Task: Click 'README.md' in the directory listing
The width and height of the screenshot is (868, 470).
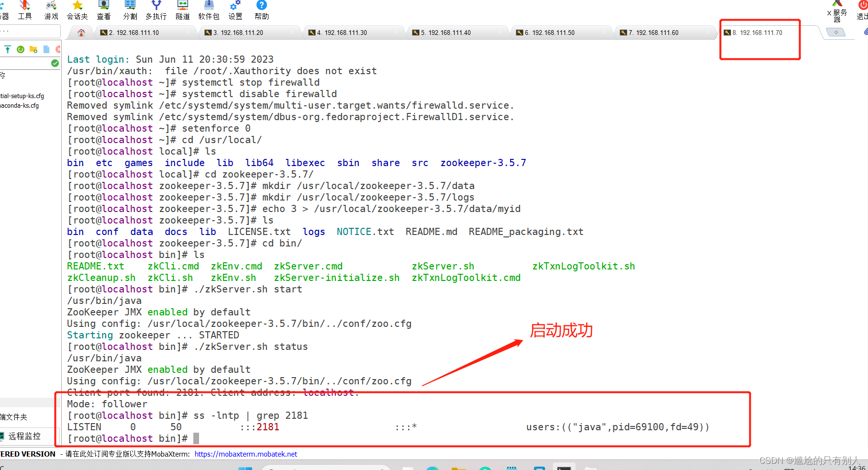Action: point(432,232)
